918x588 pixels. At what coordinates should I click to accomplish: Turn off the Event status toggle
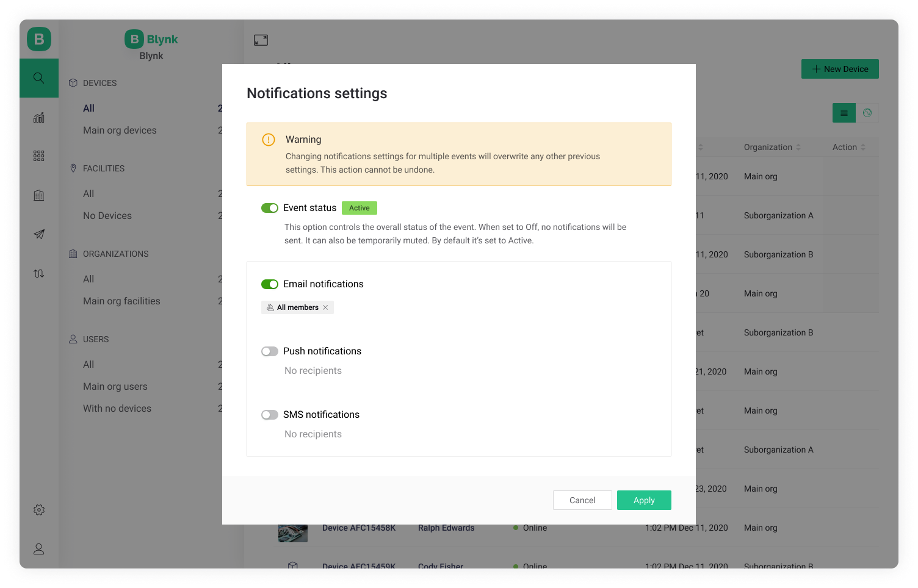(270, 208)
